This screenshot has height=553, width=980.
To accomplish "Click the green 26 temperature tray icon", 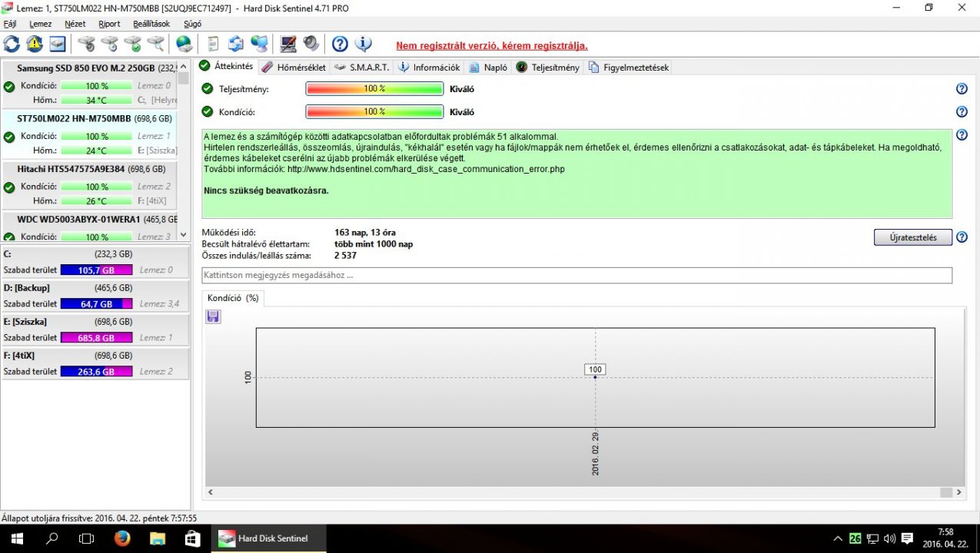I will pyautogui.click(x=855, y=538).
